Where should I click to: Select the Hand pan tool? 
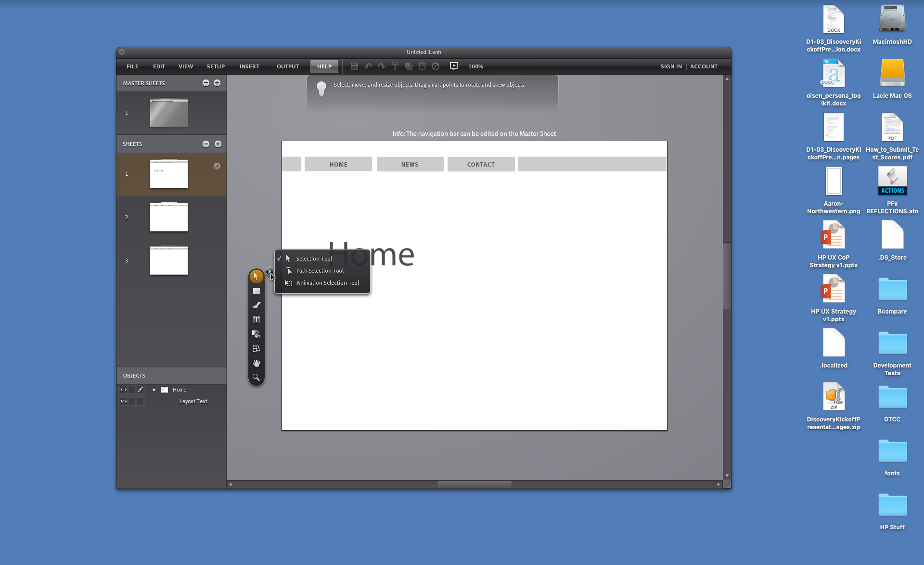coord(256,363)
